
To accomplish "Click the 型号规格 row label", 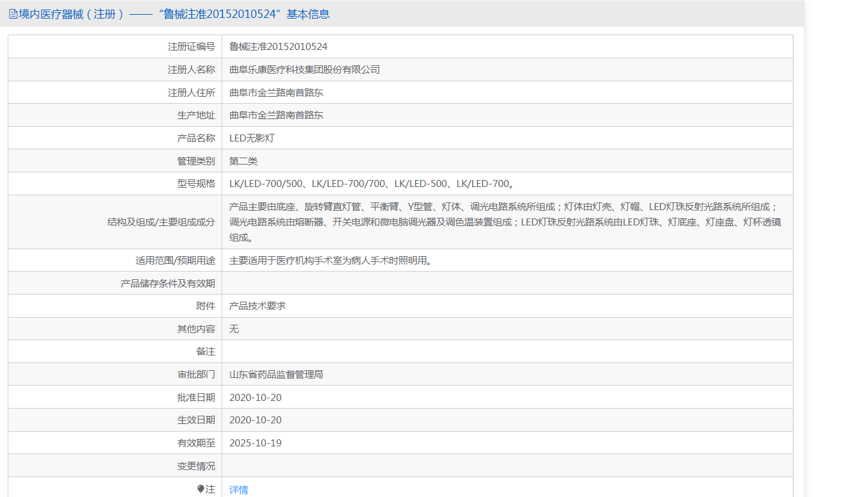I will [196, 184].
